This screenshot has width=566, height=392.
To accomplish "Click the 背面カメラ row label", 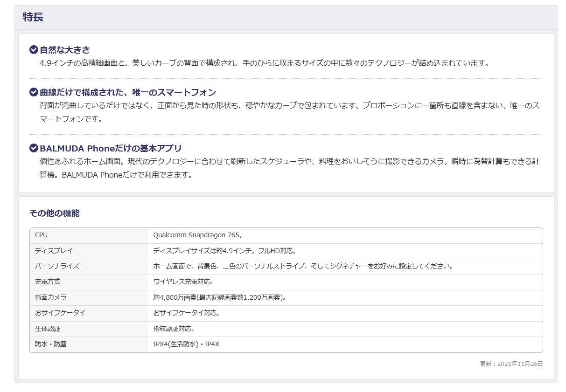I will [x=51, y=297].
